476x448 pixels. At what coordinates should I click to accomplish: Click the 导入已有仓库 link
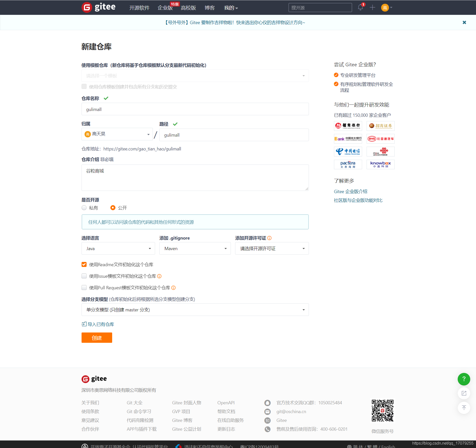tap(98, 324)
